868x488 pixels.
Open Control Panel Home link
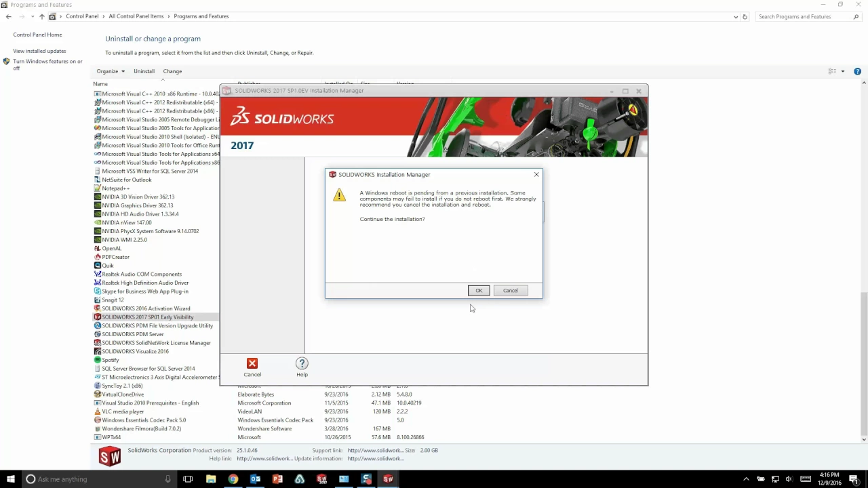tap(37, 35)
